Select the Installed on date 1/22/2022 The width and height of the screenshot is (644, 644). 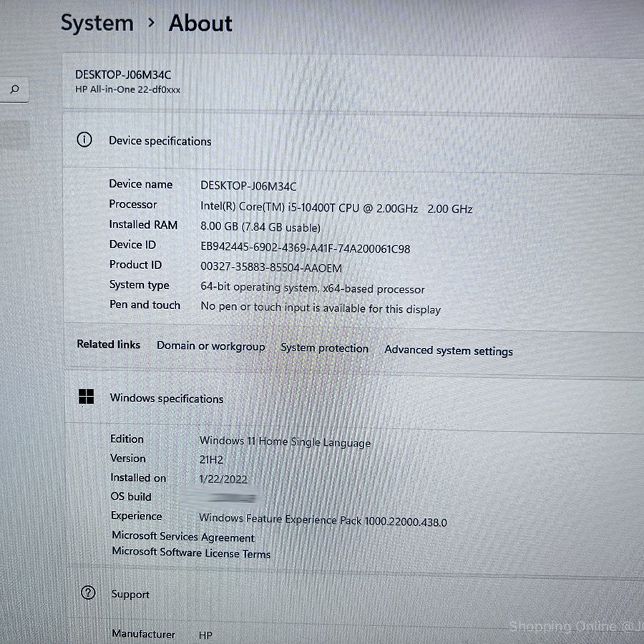[223, 479]
